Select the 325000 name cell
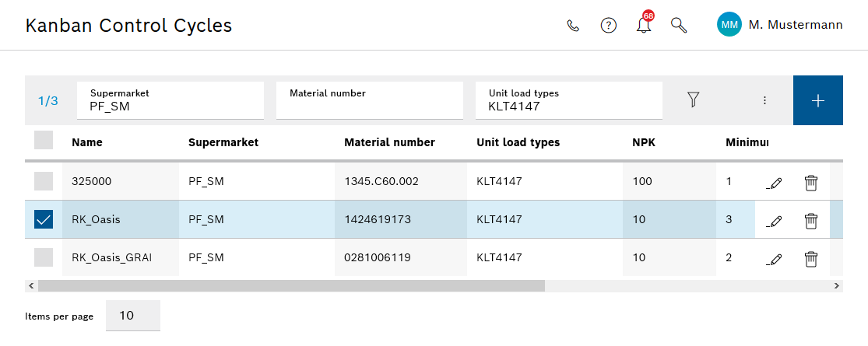This screenshot has width=868, height=346. [x=121, y=180]
